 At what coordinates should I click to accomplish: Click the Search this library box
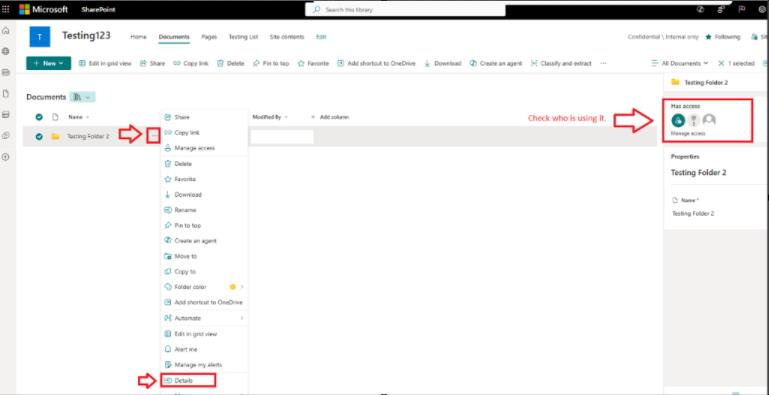coord(405,9)
